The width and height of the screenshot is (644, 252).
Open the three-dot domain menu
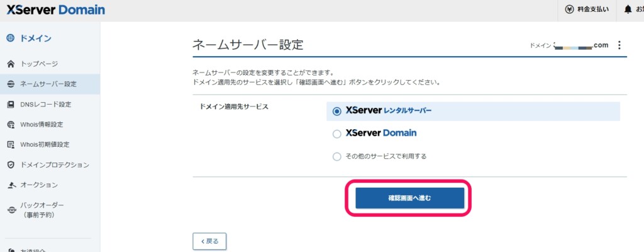point(619,45)
